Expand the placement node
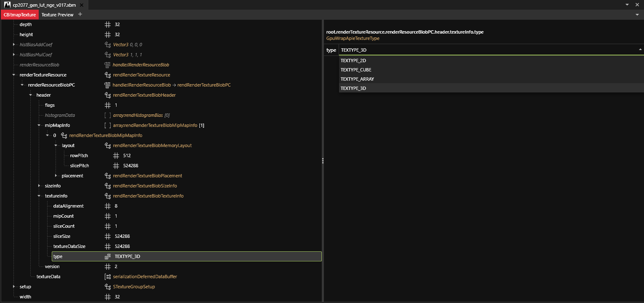This screenshot has width=644, height=303. pyautogui.click(x=56, y=176)
